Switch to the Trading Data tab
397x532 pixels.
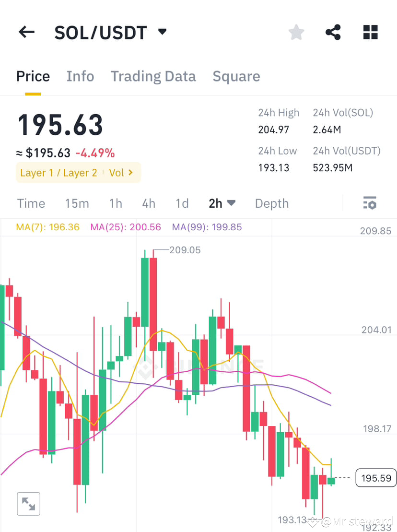[x=153, y=76]
